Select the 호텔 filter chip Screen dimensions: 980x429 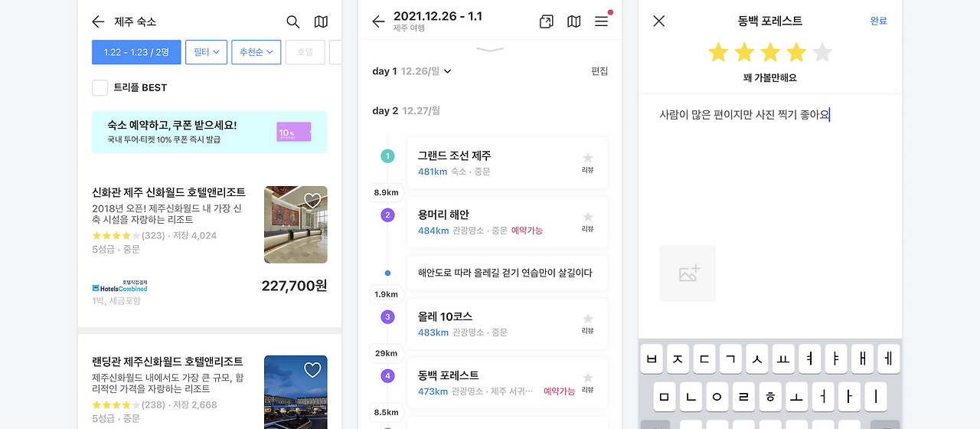pyautogui.click(x=305, y=52)
